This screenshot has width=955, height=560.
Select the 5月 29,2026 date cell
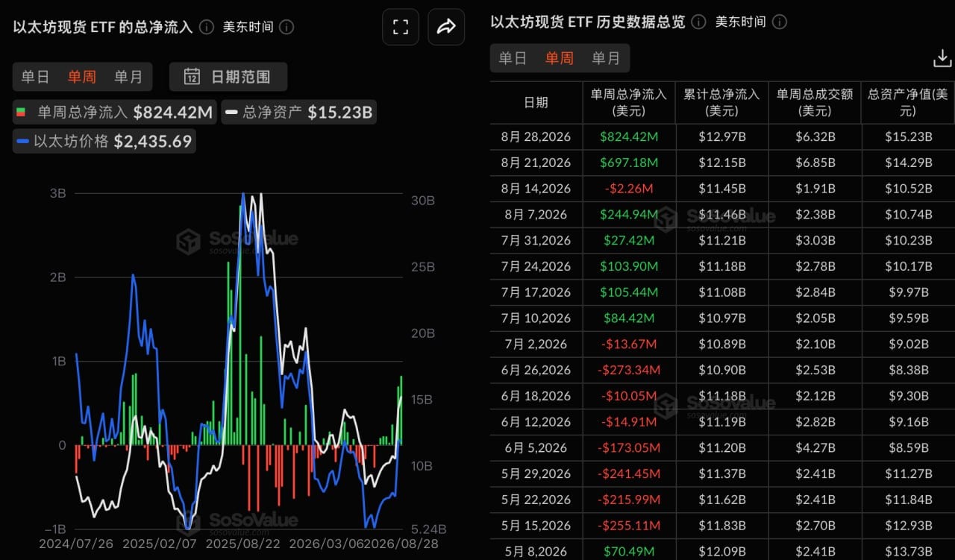click(536, 474)
